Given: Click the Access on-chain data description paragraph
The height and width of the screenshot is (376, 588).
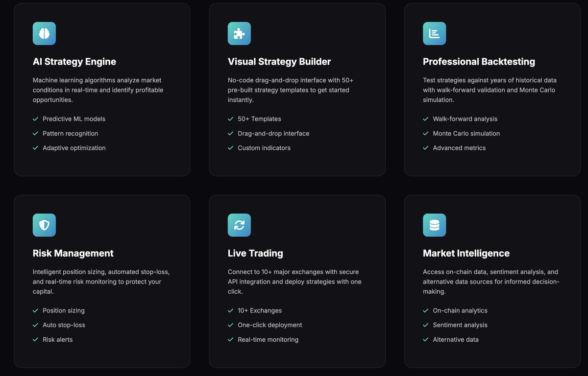Looking at the screenshot, I should click(491, 282).
